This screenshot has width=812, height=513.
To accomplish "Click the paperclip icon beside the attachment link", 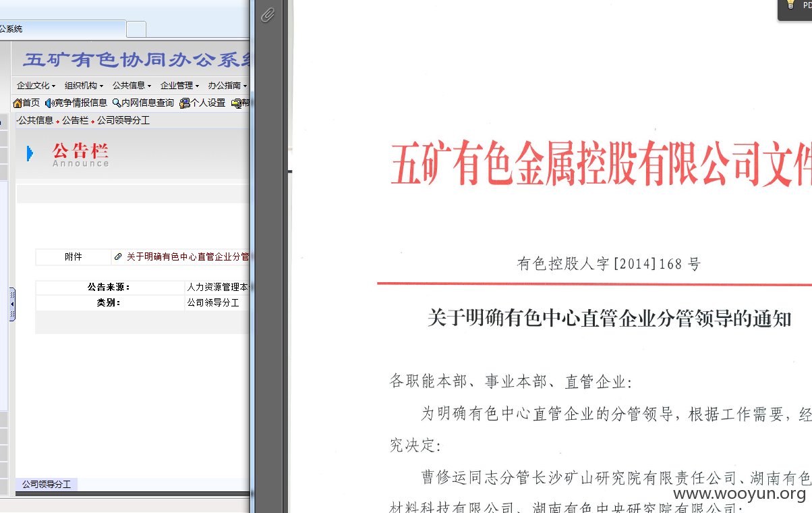I will pos(119,256).
